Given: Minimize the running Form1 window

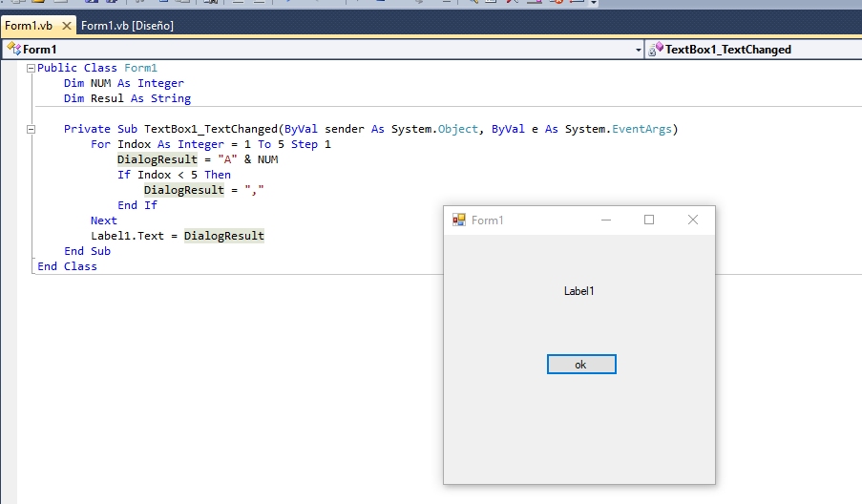Looking at the screenshot, I should coord(606,220).
